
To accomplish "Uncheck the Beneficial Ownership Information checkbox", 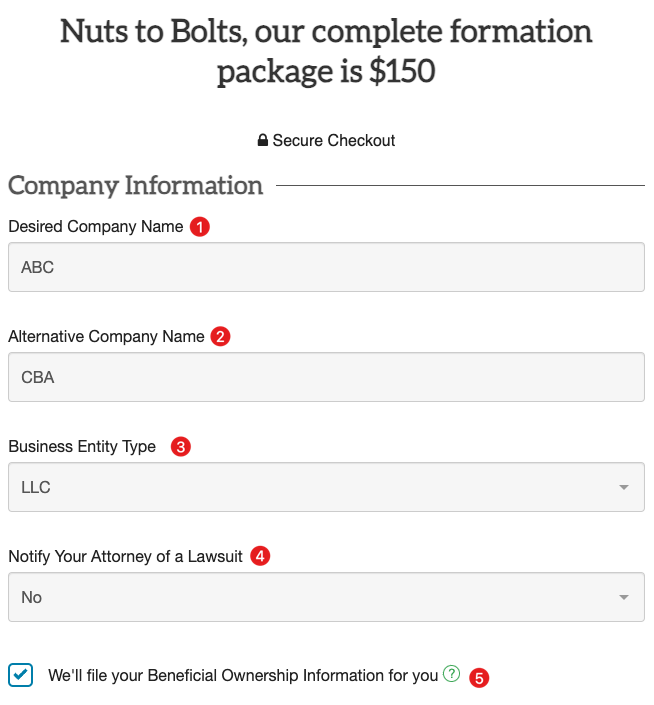I will [x=20, y=675].
